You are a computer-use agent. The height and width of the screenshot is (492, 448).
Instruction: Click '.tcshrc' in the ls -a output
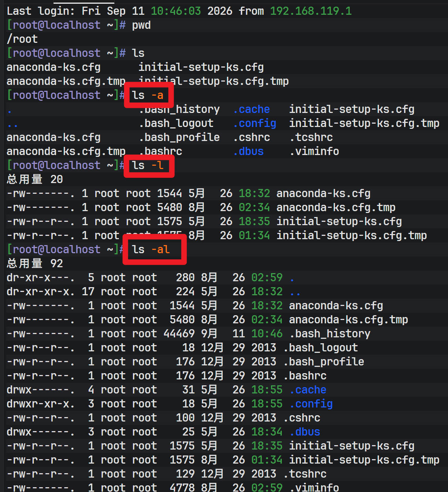[311, 137]
